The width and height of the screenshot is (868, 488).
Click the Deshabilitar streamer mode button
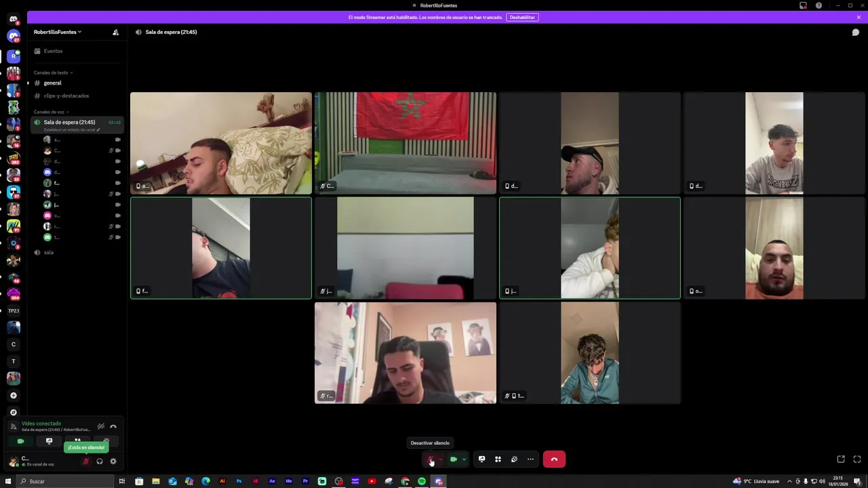click(522, 17)
